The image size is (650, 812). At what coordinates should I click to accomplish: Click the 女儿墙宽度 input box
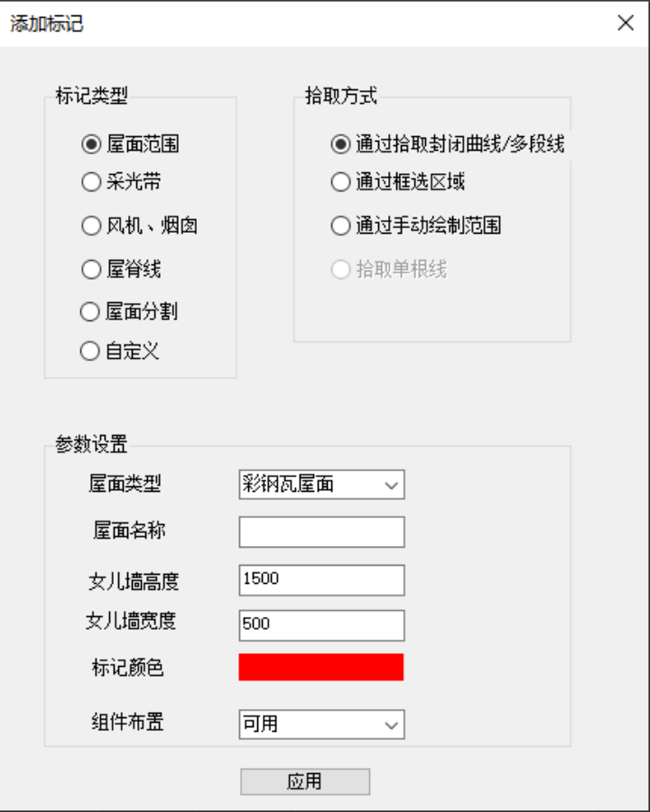coord(321,624)
